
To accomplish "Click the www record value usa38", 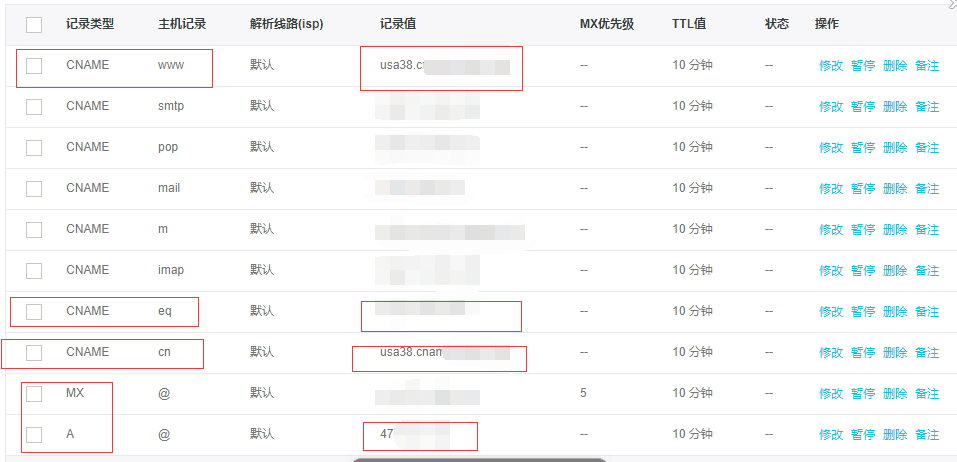I will 402,66.
